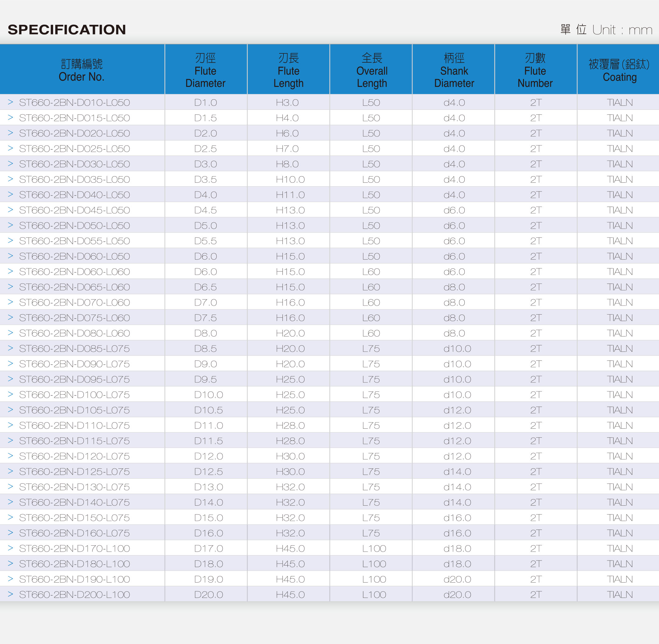Click arrow marker beside ST660-2BN-D060-L050
Viewport: 659px width, 644px height.
click(11, 256)
